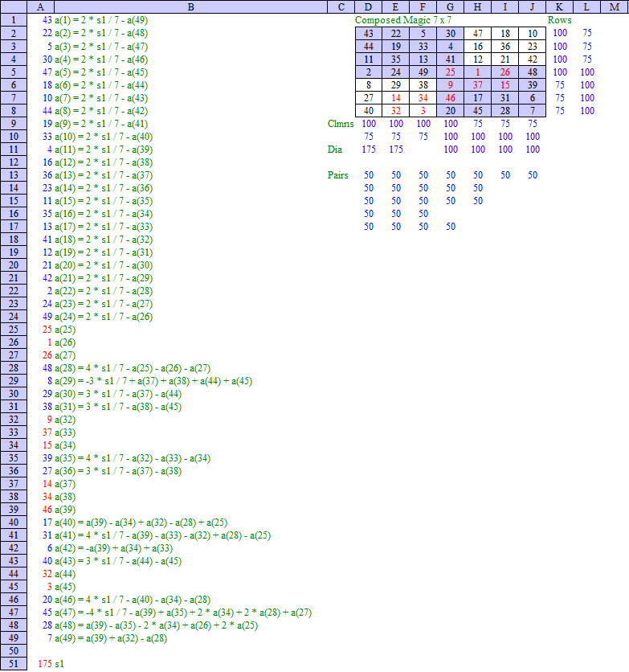Screen dimensions: 629x672
Task: Select column G header
Action: click(x=450, y=7)
